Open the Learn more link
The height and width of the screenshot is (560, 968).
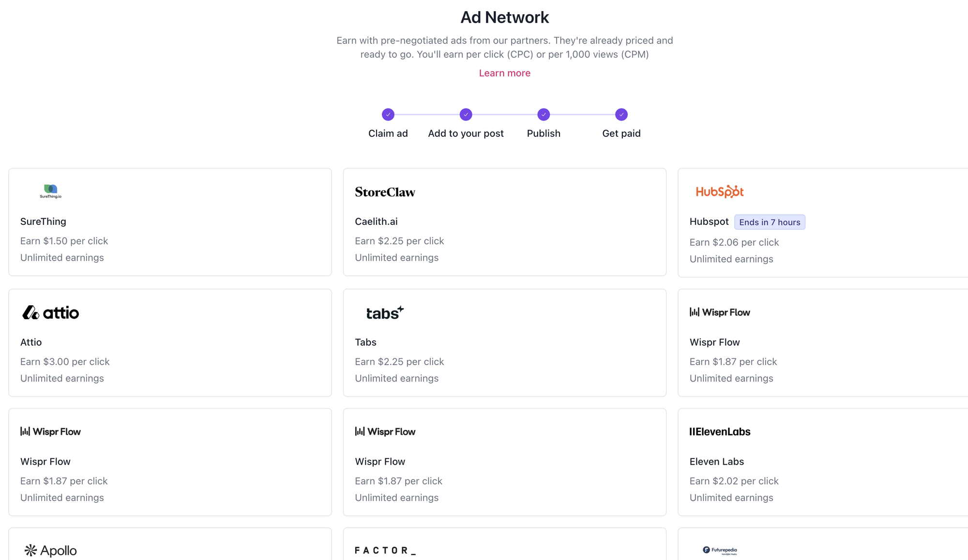tap(504, 73)
